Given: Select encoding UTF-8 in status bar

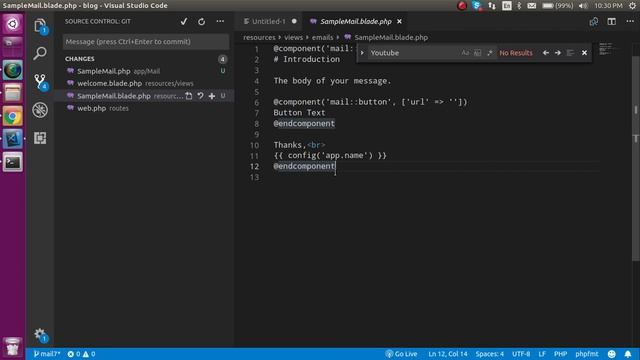Looking at the screenshot, I should click(x=521, y=354).
